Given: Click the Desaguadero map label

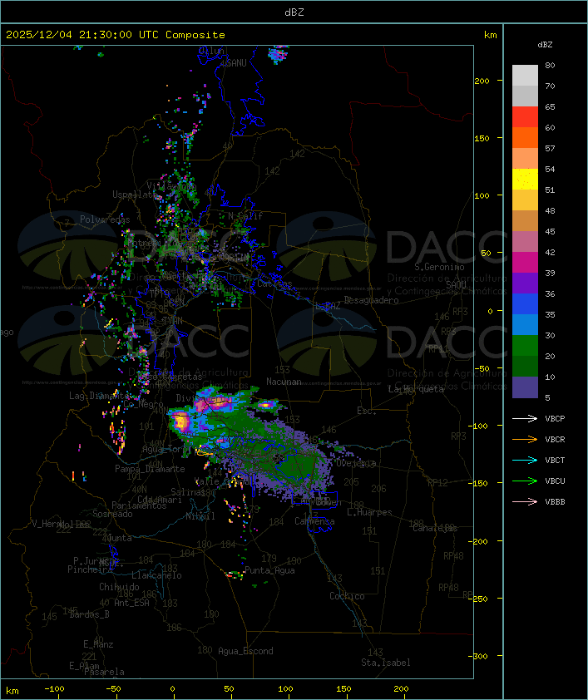Looking at the screenshot, I should tap(371, 300).
